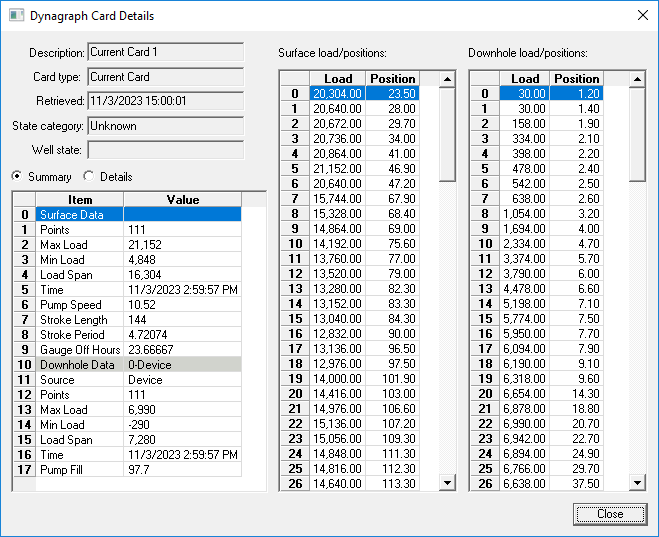
Task: Close the dialog with the X button
Action: click(643, 16)
